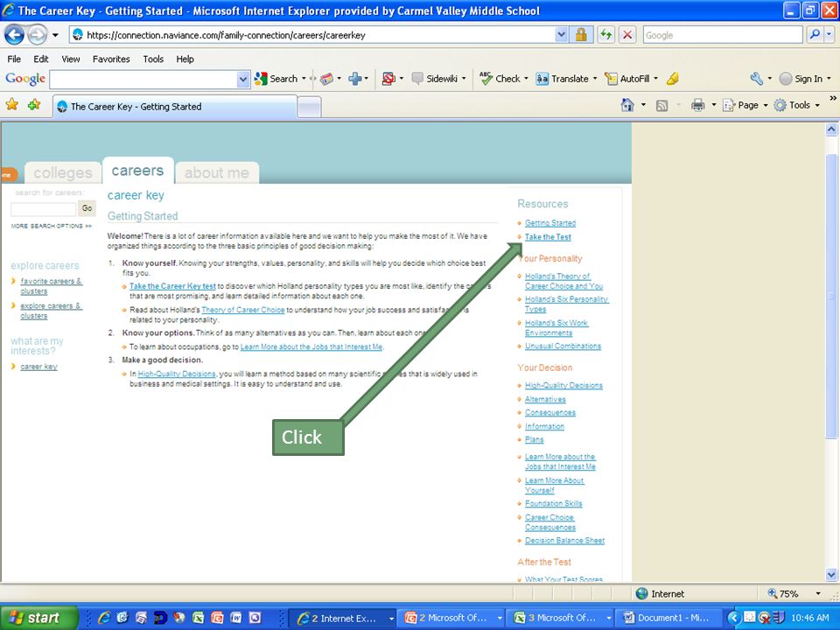The width and height of the screenshot is (840, 630).
Task: Click the Foundation Skills link
Action: (553, 504)
